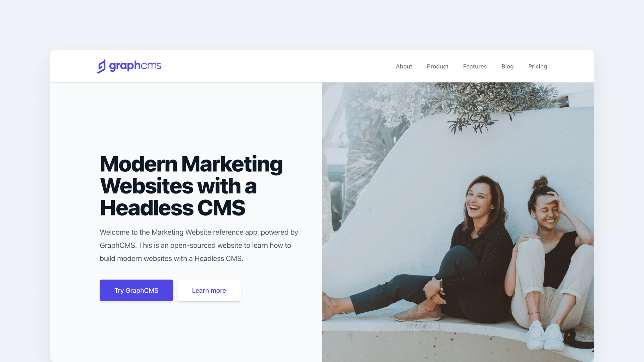Visit the Blog link in header
Image resolution: width=644 pixels, height=362 pixels.
tap(507, 66)
